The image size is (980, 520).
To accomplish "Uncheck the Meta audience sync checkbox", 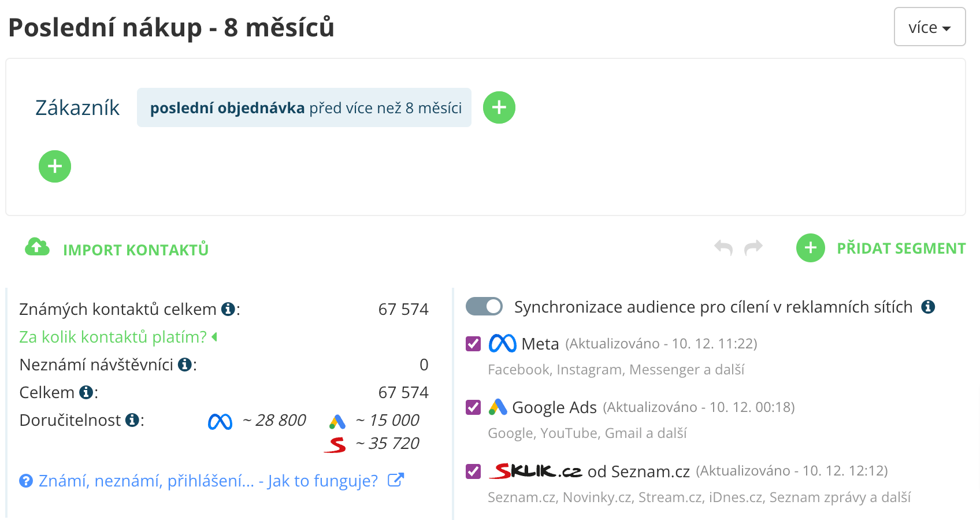I will tap(472, 343).
